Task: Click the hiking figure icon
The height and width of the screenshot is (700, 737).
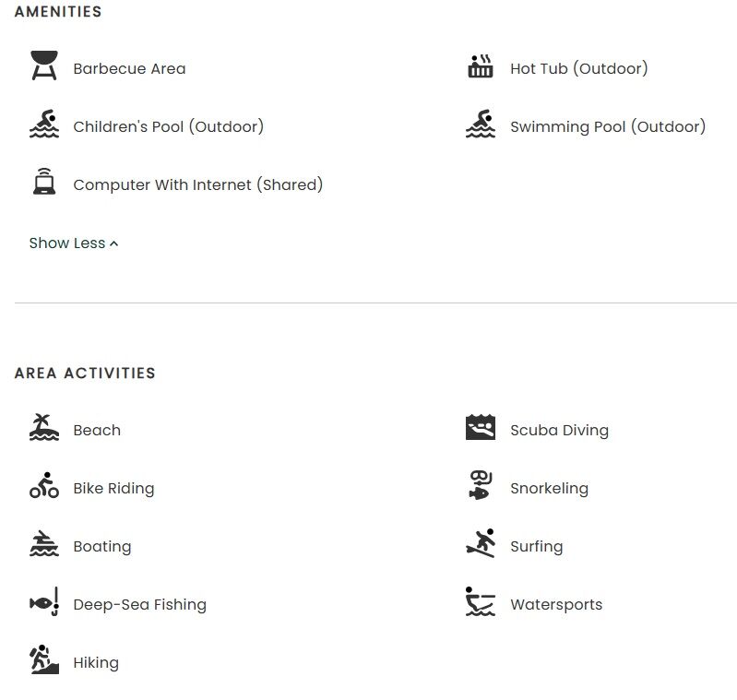Action: click(43, 660)
